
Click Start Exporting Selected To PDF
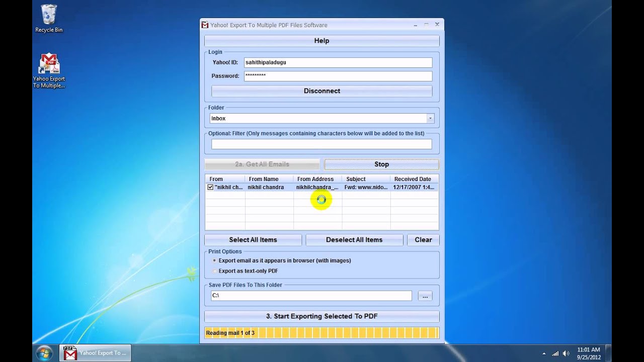click(321, 316)
